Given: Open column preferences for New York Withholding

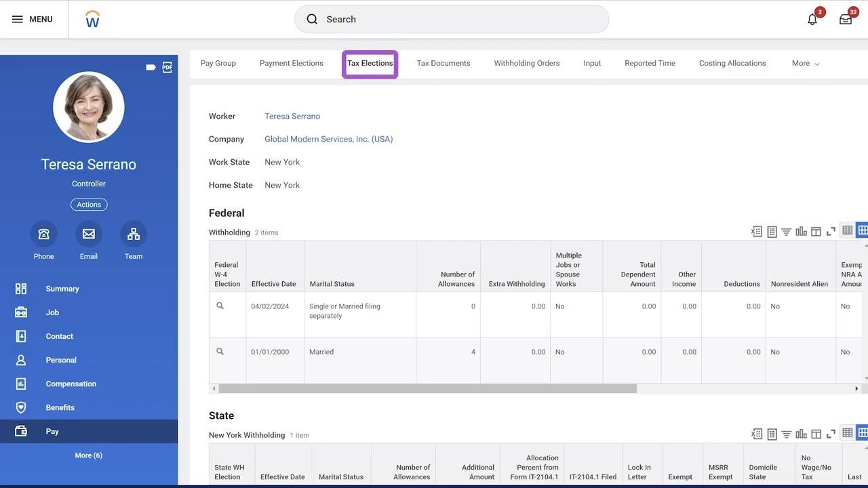Looking at the screenshot, I should click(x=816, y=434).
